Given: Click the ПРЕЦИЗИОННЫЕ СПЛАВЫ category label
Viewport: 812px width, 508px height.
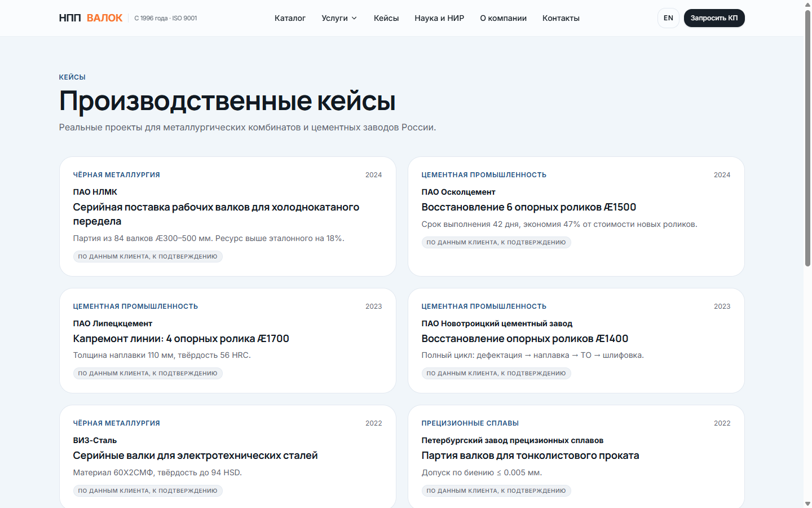Looking at the screenshot, I should [470, 423].
